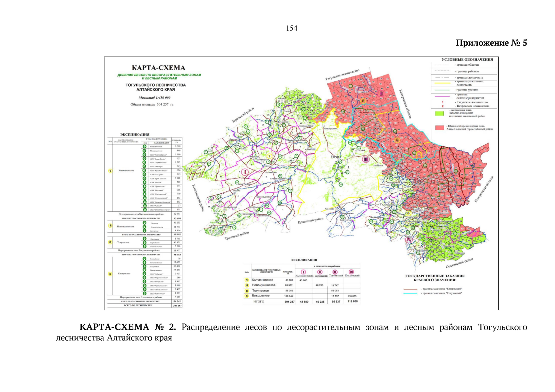Viewport: 555px width, 392px height.
Task: Click the "Приложение № 5" heading
Action: tap(491, 43)
